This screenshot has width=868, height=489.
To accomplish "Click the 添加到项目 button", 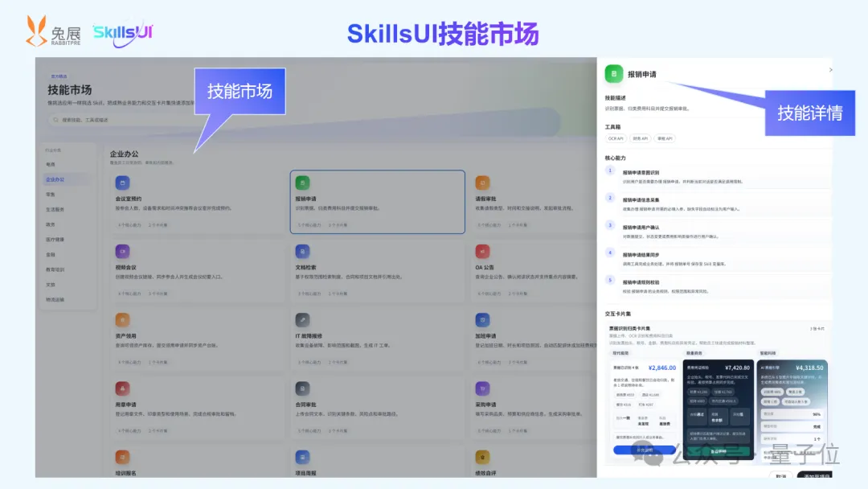I will click(x=814, y=475).
